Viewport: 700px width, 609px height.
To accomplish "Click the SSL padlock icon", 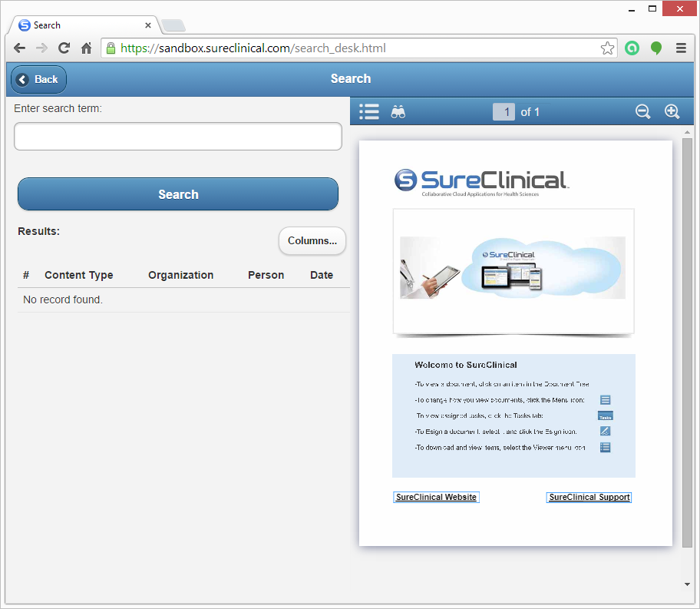I will coord(111,48).
